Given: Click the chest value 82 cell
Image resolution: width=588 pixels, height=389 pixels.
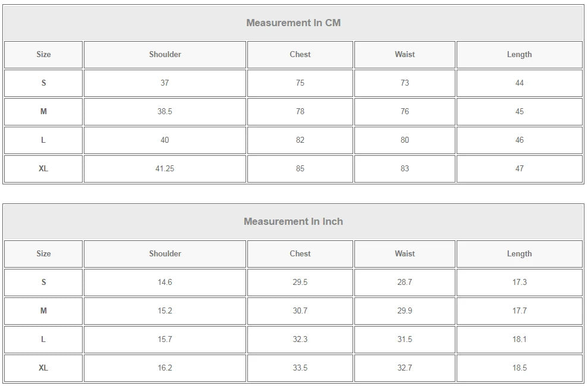Looking at the screenshot, I should (300, 140).
